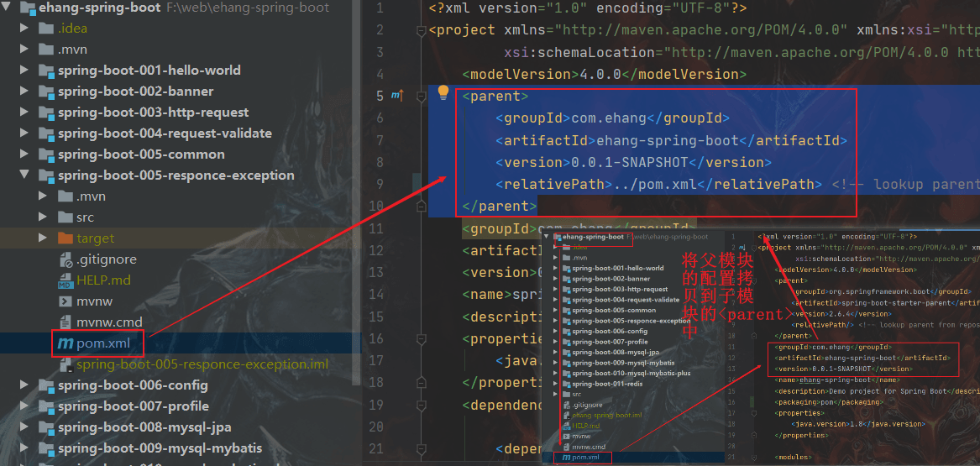Click the Maven icon beside the selected pom.xml
The image size is (980, 466).
pos(65,343)
